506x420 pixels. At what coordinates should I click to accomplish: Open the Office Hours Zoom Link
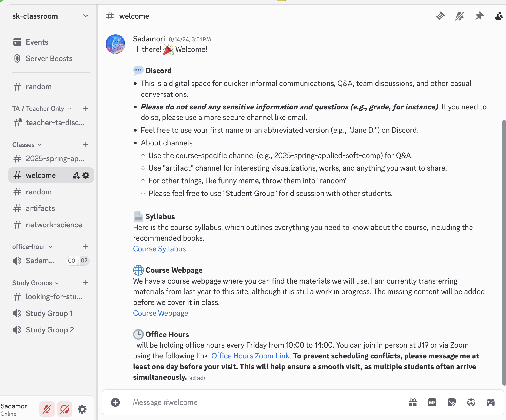(x=250, y=356)
